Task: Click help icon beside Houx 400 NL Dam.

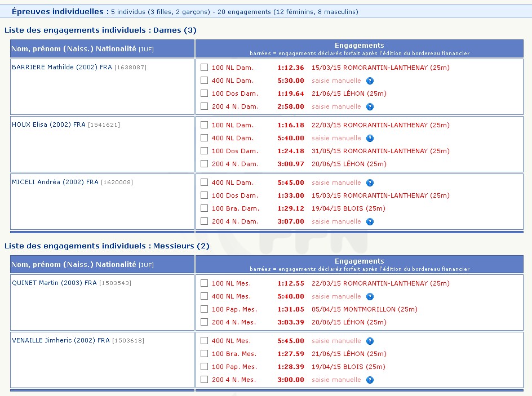Action: point(370,139)
